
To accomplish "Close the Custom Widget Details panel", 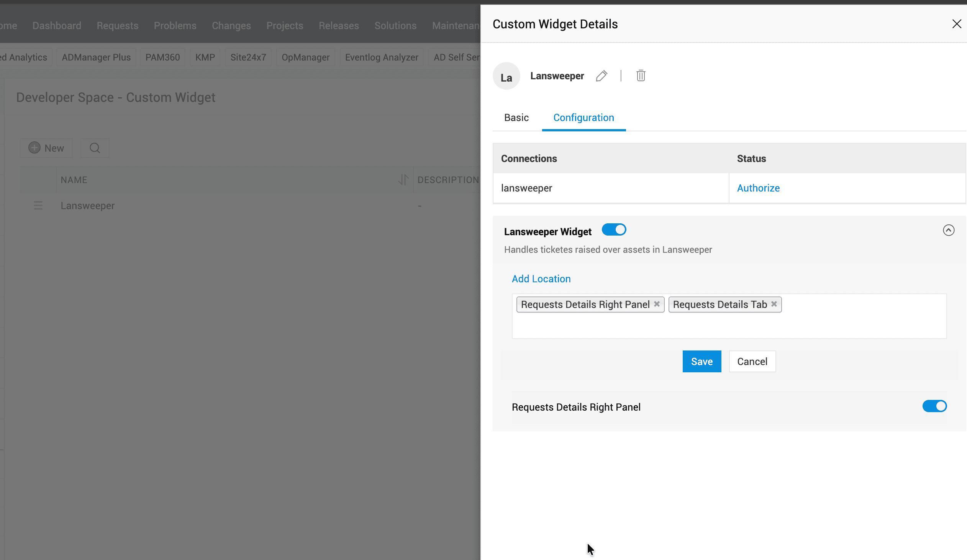I will [956, 24].
